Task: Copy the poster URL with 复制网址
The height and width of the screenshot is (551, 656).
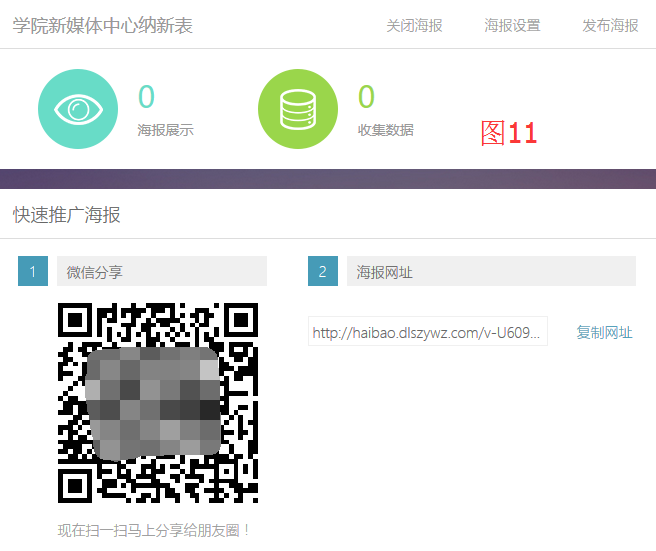Action: click(x=604, y=333)
